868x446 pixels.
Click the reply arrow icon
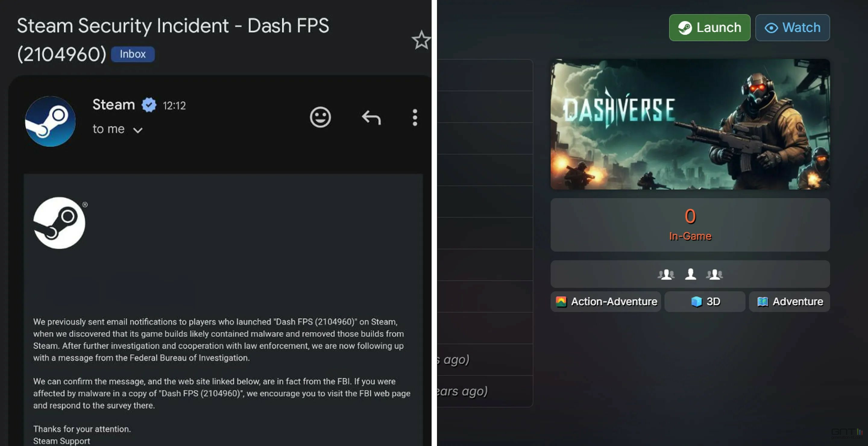pos(371,118)
